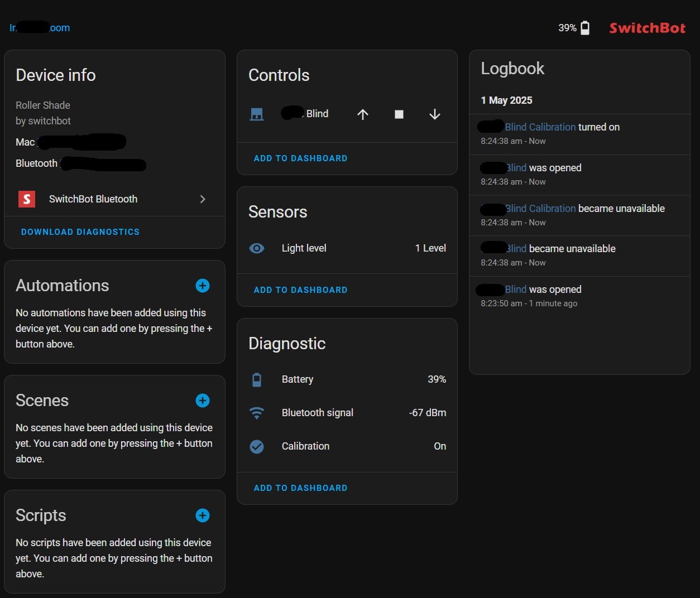
Task: Click the Bluetooth signal wifi icon
Action: [257, 413]
